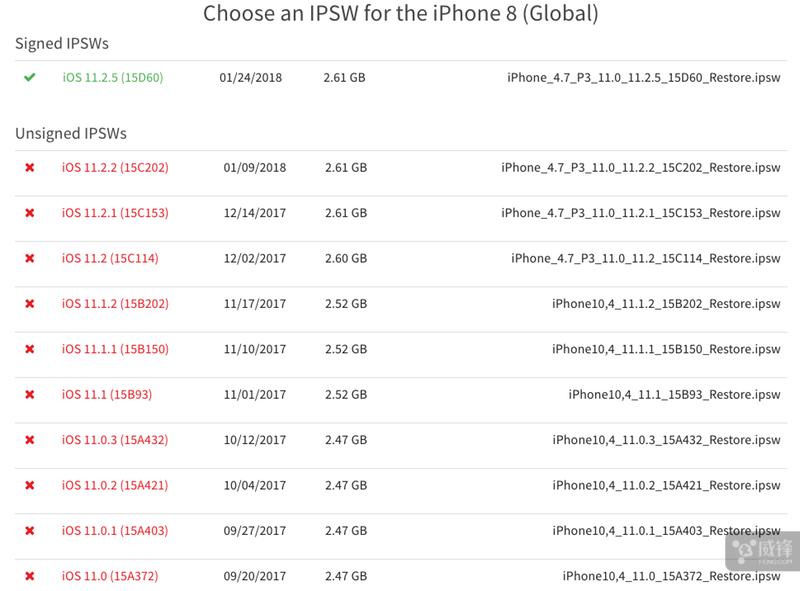This screenshot has width=800, height=591.
Task: Open the iOS 11.1.1 (15B150) link
Action: tap(115, 349)
